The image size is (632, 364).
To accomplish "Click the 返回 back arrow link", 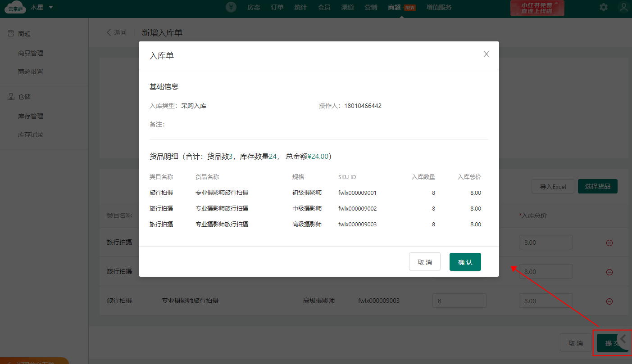I will pyautogui.click(x=117, y=32).
